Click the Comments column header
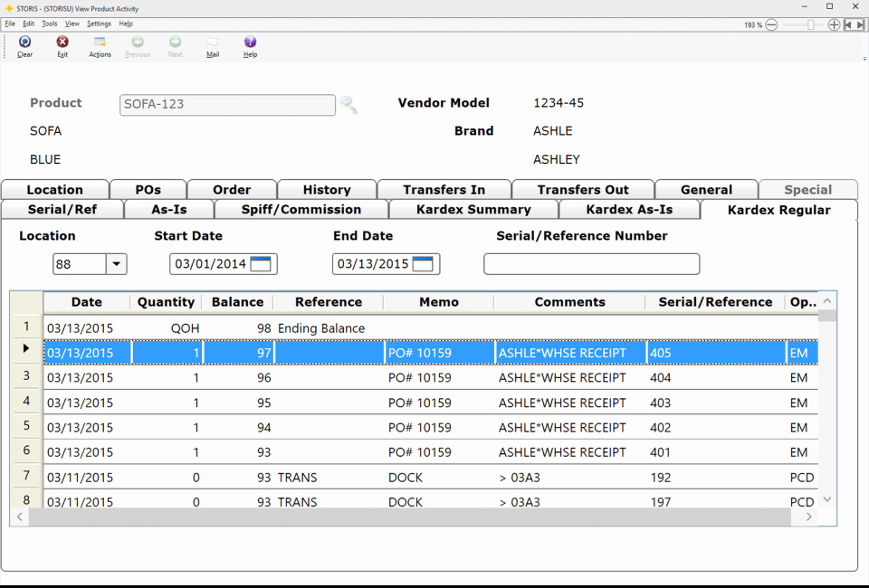Image resolution: width=869 pixels, height=588 pixels. tap(569, 302)
